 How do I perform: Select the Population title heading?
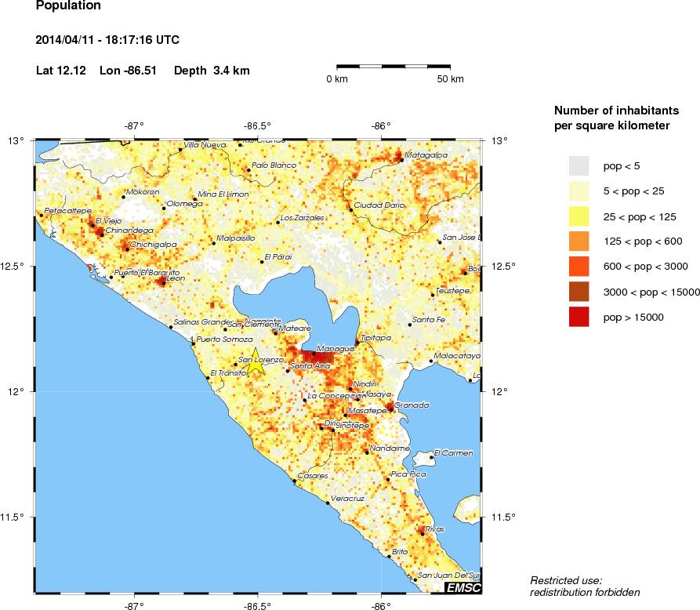click(67, 6)
